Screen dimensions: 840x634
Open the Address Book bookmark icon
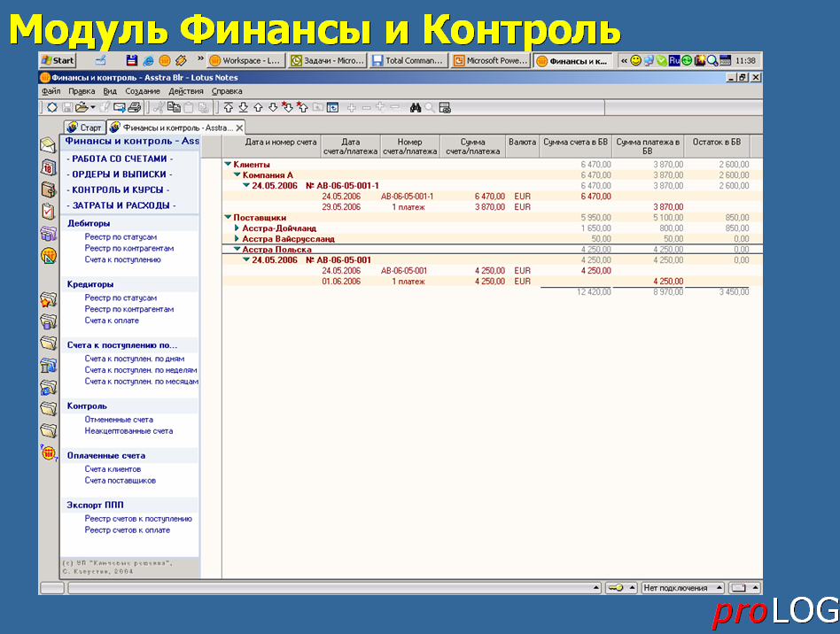[x=48, y=189]
